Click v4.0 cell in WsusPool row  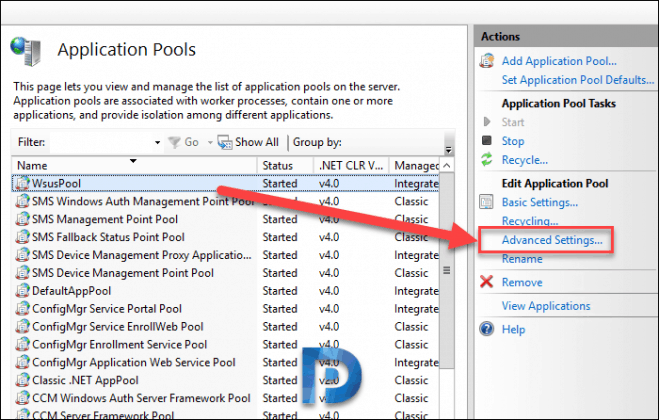329,183
